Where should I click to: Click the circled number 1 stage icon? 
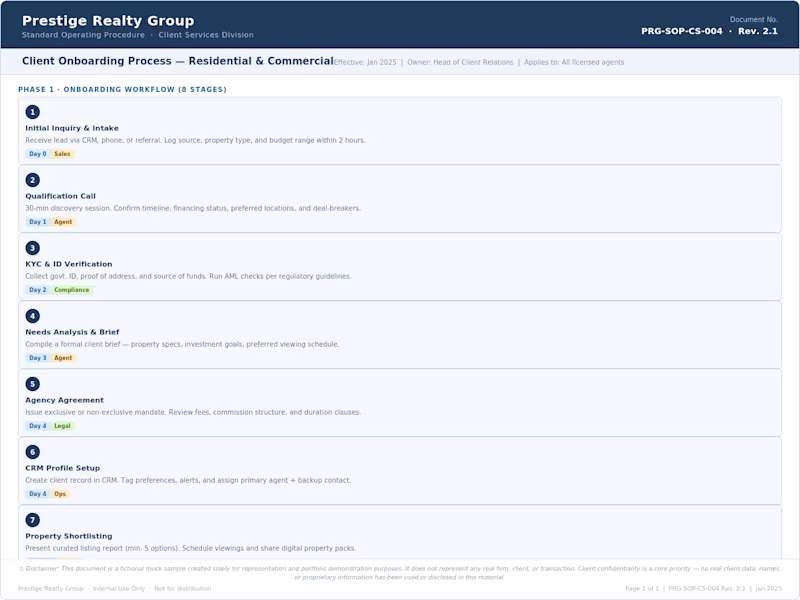(x=34, y=111)
